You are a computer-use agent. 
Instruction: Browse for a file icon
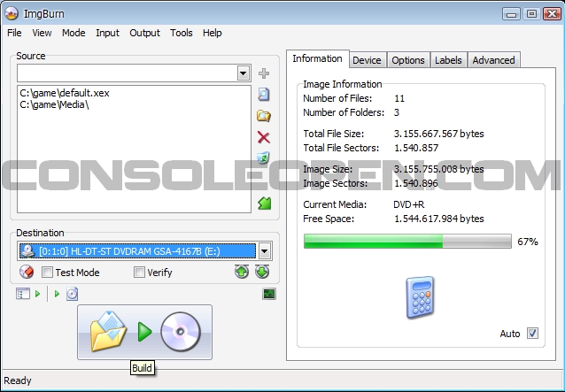pyautogui.click(x=264, y=95)
